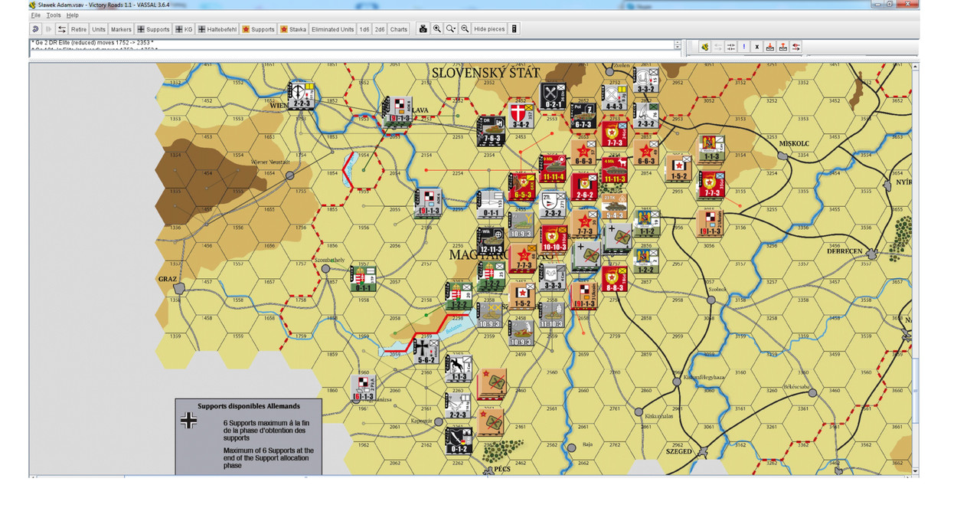
Task: Click the connect/server controls icon
Action: point(62,29)
